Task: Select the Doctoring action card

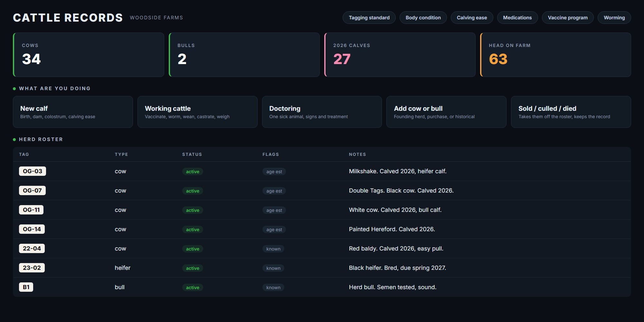Action: [322, 112]
